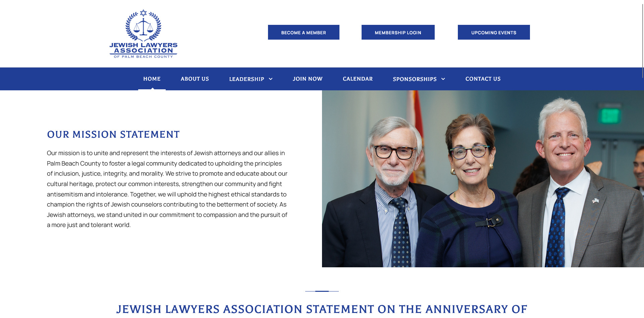Click the blue divider line above the statement

tap(322, 291)
